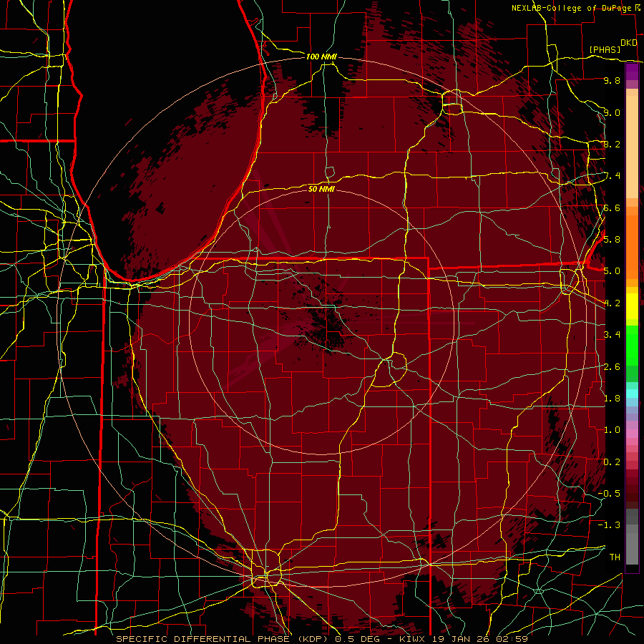This screenshot has width=644, height=644.
Task: Click the 50 NMI range ring label
Action: tap(321, 189)
